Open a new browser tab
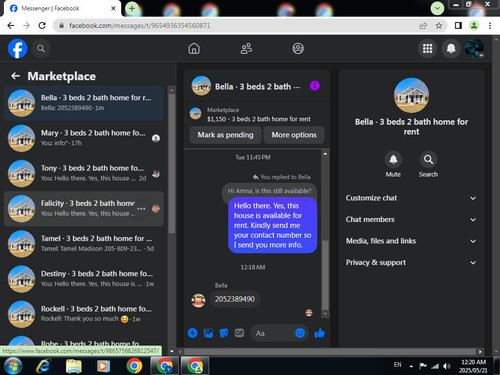This screenshot has width=500, height=375. 132,8
